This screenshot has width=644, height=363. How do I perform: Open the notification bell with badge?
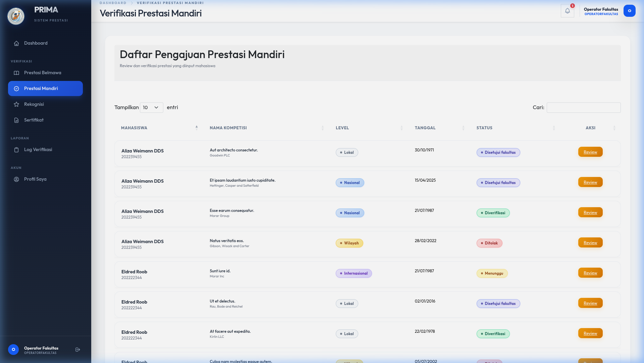click(x=568, y=11)
